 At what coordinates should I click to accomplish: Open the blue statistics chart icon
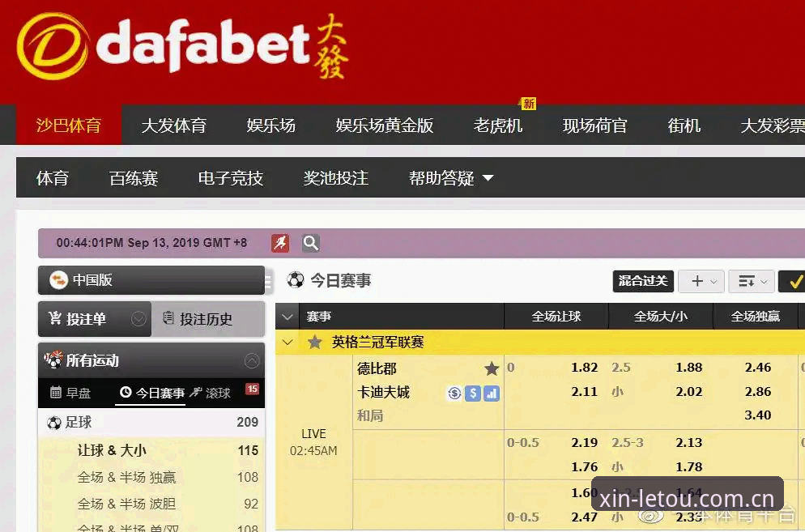492,394
